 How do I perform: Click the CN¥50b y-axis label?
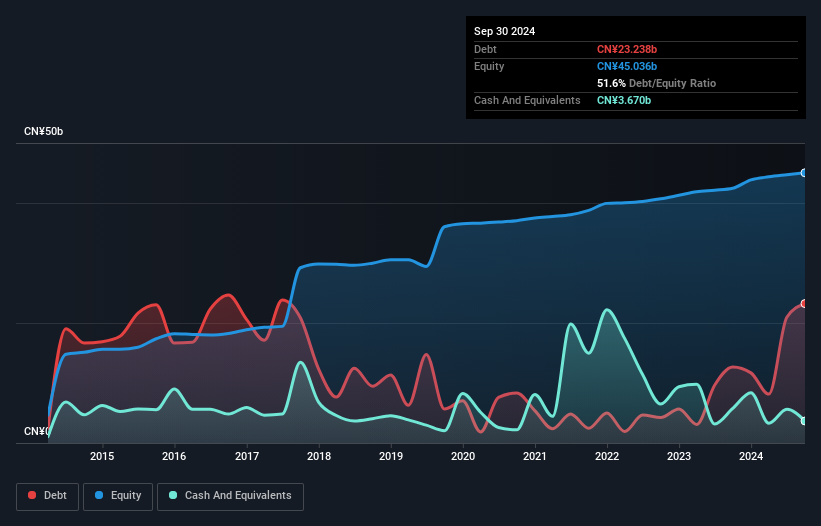tap(43, 131)
